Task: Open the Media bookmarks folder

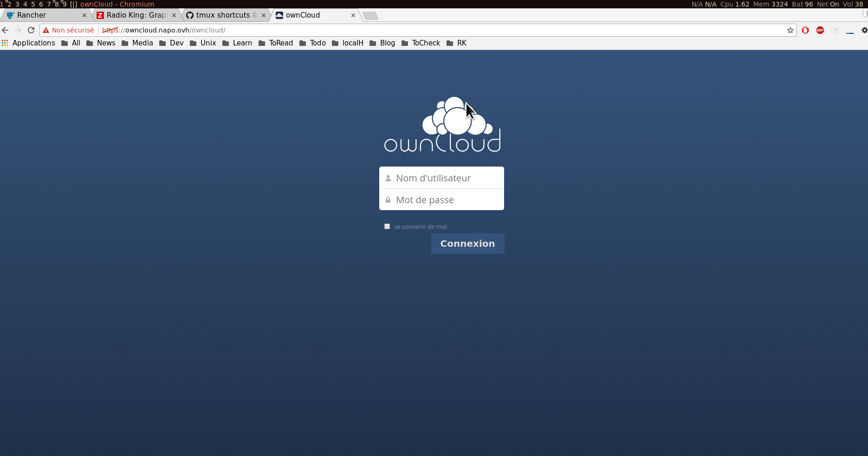Action: tap(137, 43)
